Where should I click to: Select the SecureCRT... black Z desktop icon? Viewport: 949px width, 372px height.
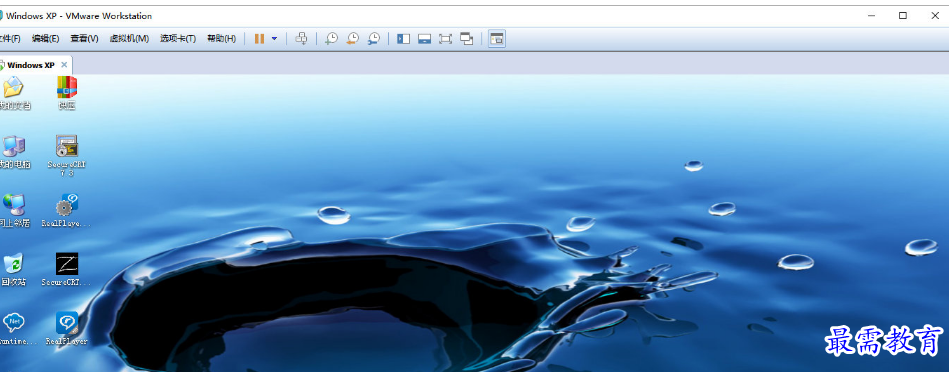point(67,269)
